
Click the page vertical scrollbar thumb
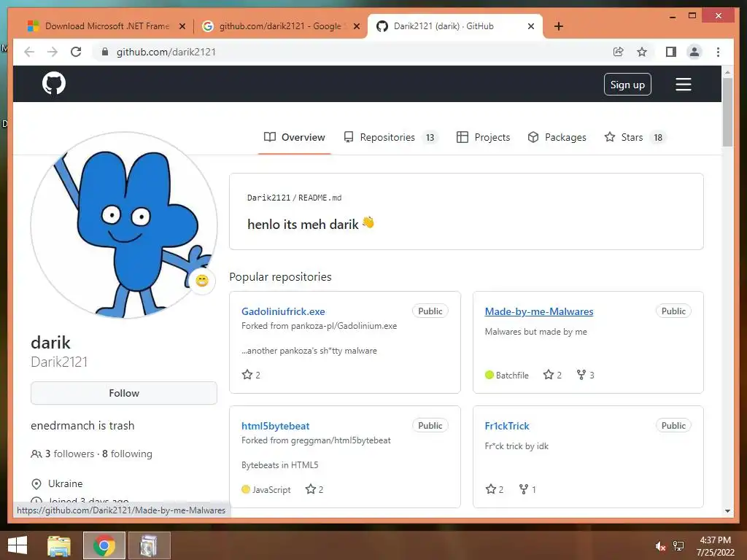coord(727,112)
